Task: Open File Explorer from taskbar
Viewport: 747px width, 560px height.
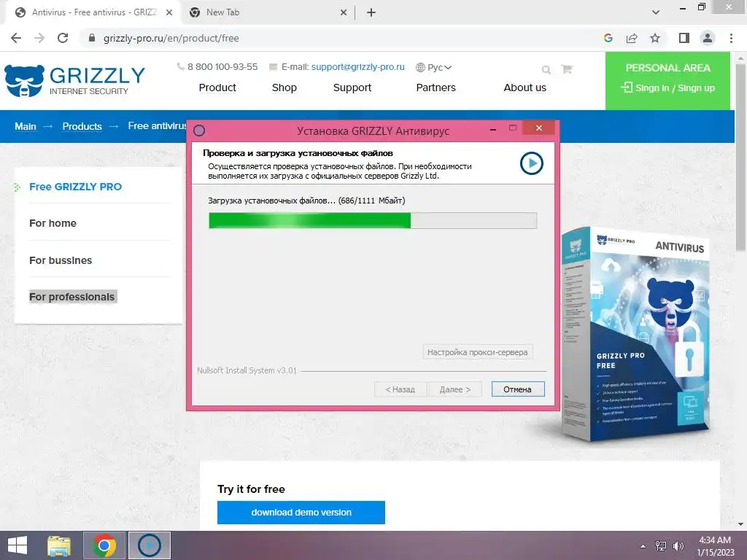Action: 59,545
